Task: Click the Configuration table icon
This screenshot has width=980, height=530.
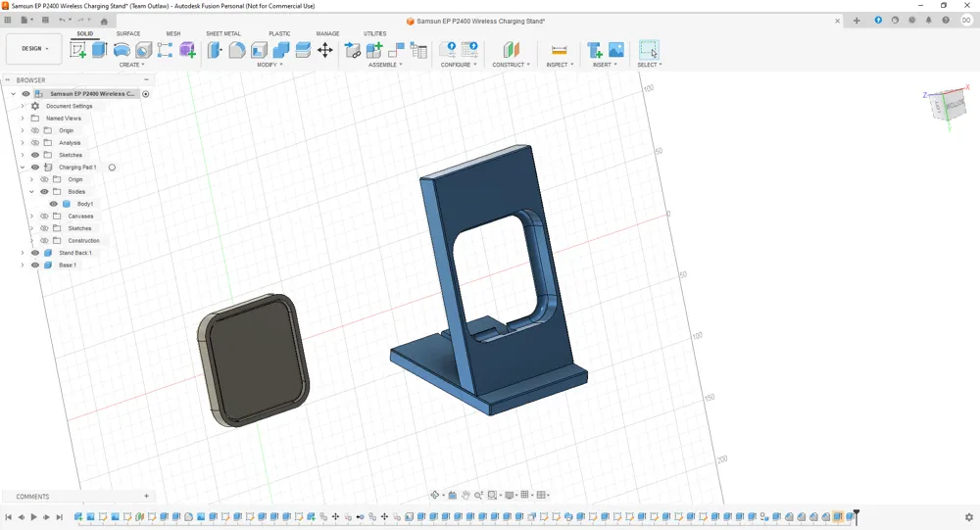Action: (x=469, y=50)
